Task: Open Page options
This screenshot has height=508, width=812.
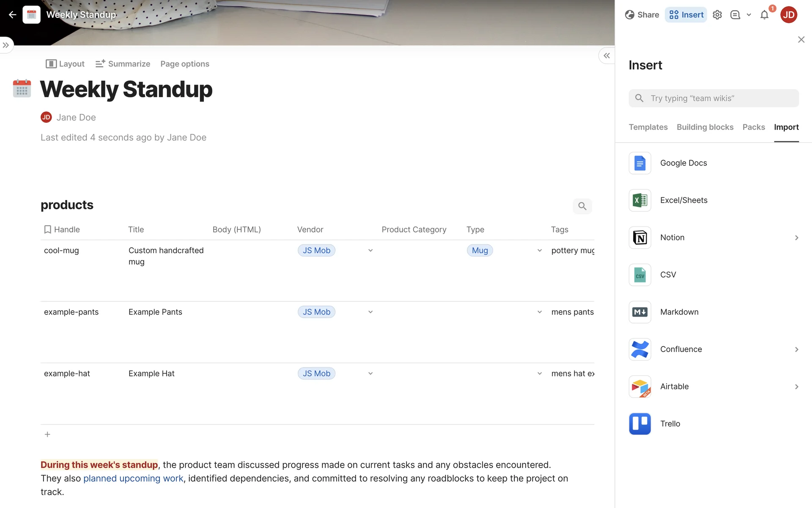Action: click(184, 64)
